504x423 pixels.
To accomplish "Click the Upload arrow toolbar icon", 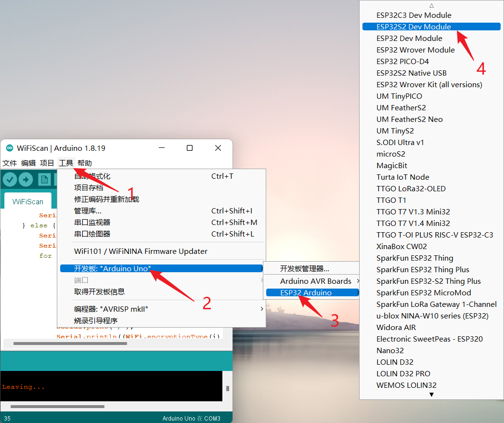I will click(26, 180).
